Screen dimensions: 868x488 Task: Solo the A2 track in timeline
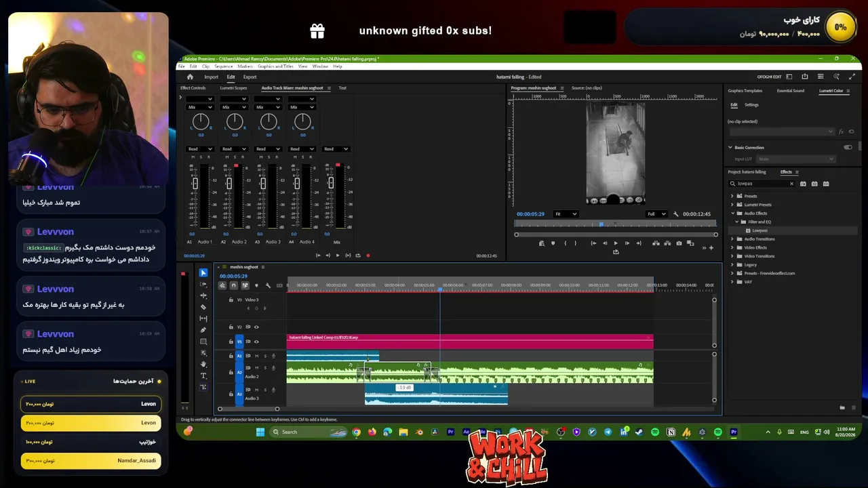[265, 368]
